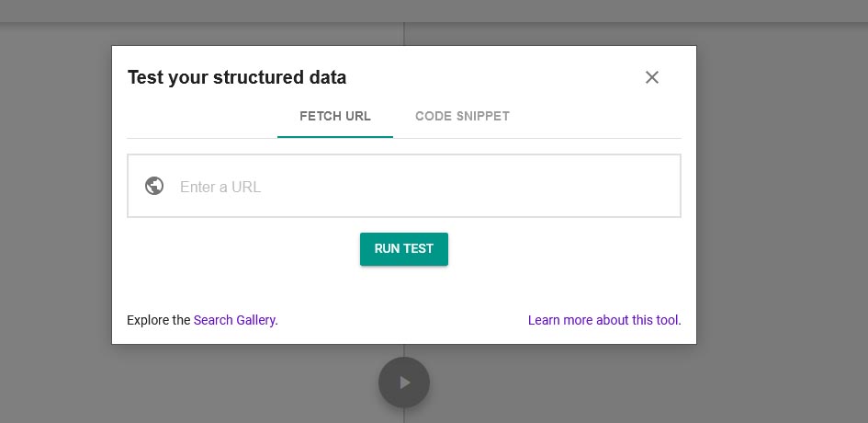The width and height of the screenshot is (868, 423).
Task: Click the vertical divider line above the dialog
Action: [x=404, y=34]
